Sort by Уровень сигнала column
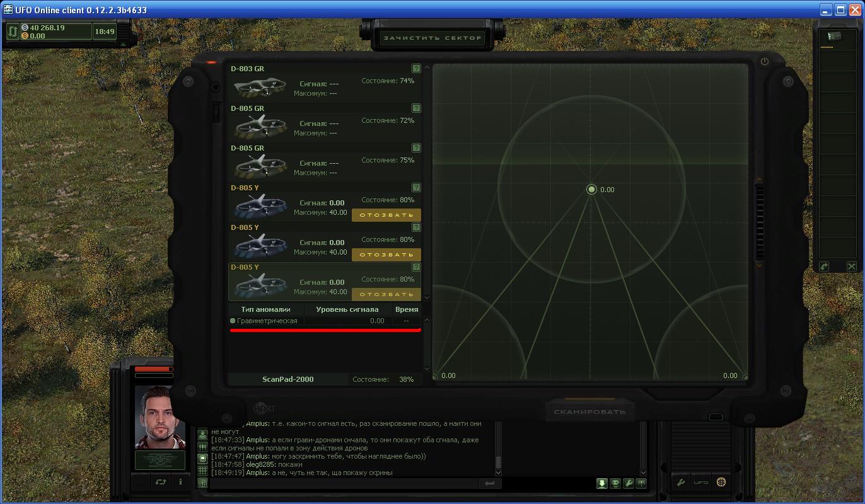The height and width of the screenshot is (504, 865). tap(347, 309)
